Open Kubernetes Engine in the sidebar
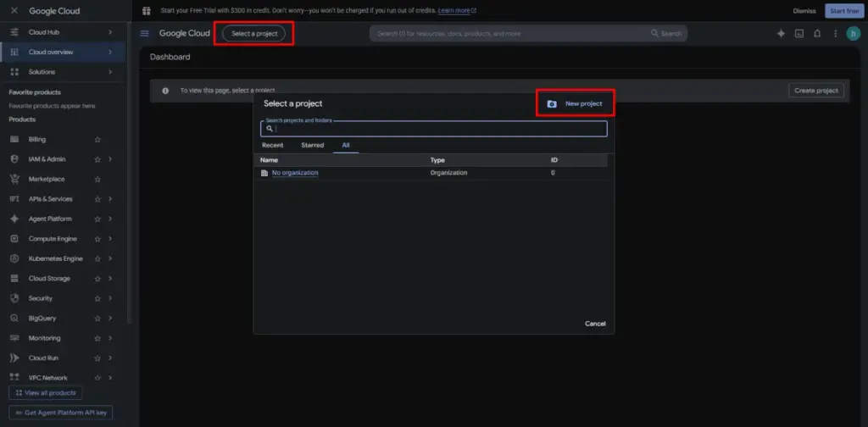 (56, 259)
